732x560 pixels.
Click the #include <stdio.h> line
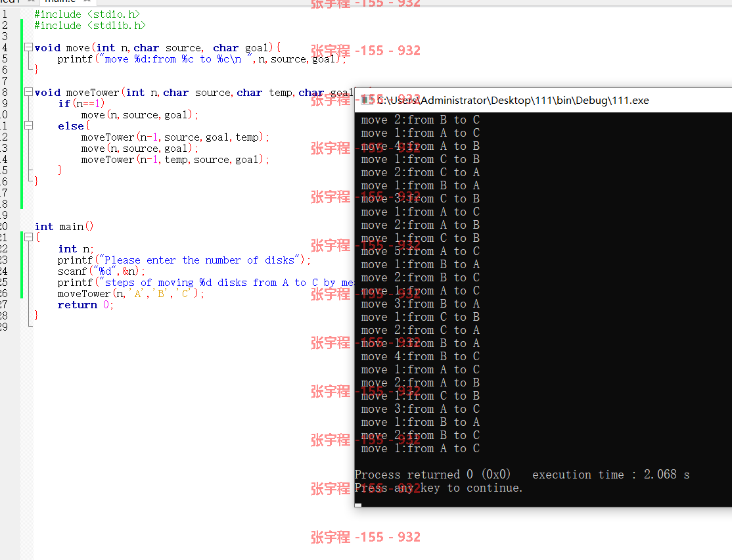(x=87, y=14)
